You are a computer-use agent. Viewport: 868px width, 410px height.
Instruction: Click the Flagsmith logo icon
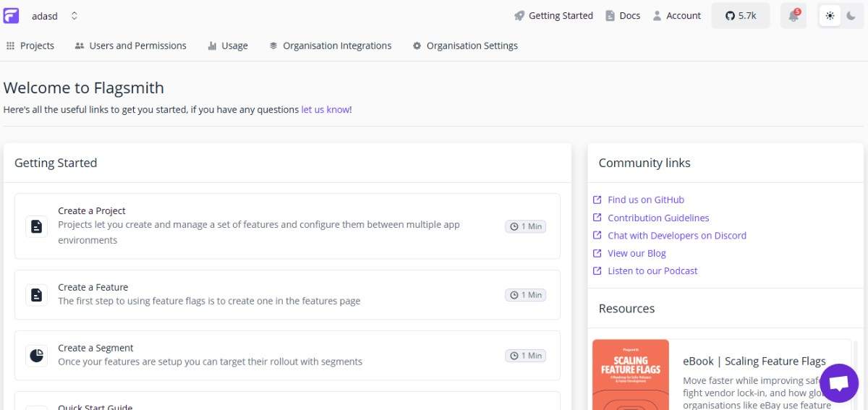pyautogui.click(x=11, y=15)
